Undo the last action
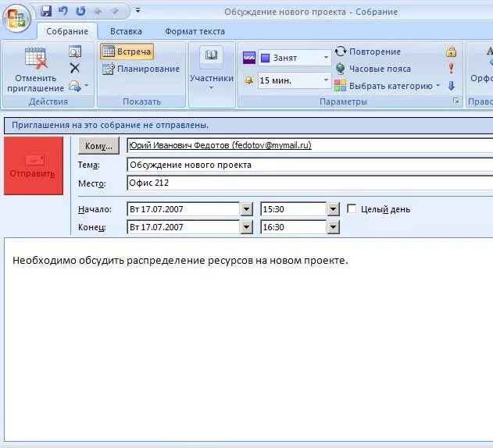 click(63, 11)
